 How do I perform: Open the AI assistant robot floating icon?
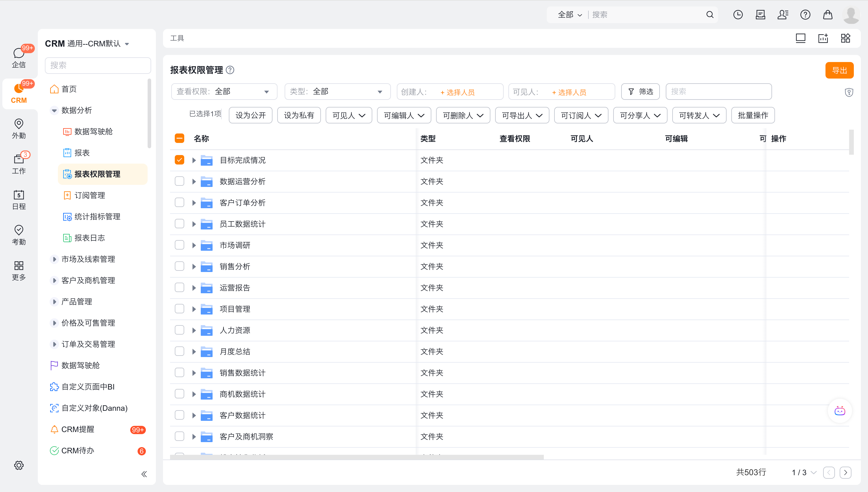tap(840, 411)
